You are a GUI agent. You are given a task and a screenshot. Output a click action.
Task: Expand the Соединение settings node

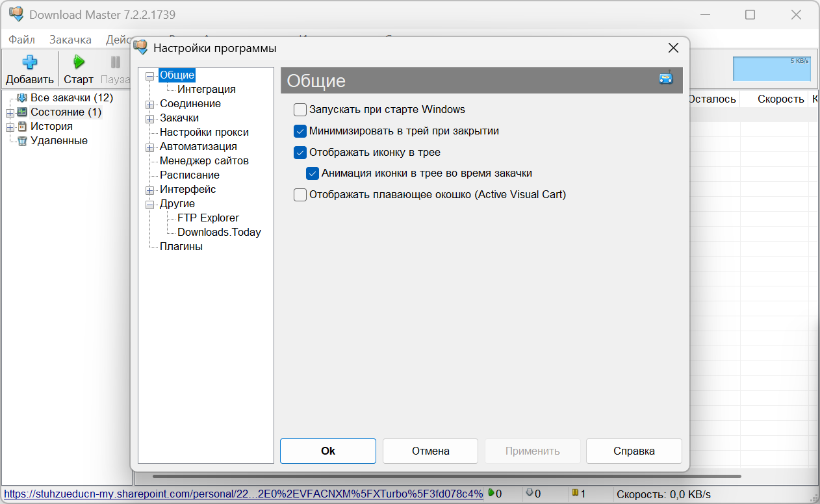pos(150,105)
